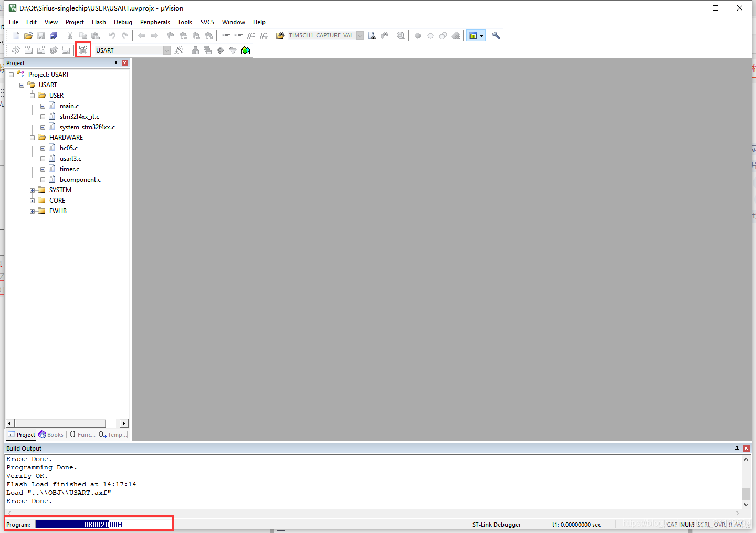The image size is (756, 533).
Task: Click the Find text icon right of the TIM5CH1_CAPTURE_VAL box
Action: (372, 36)
